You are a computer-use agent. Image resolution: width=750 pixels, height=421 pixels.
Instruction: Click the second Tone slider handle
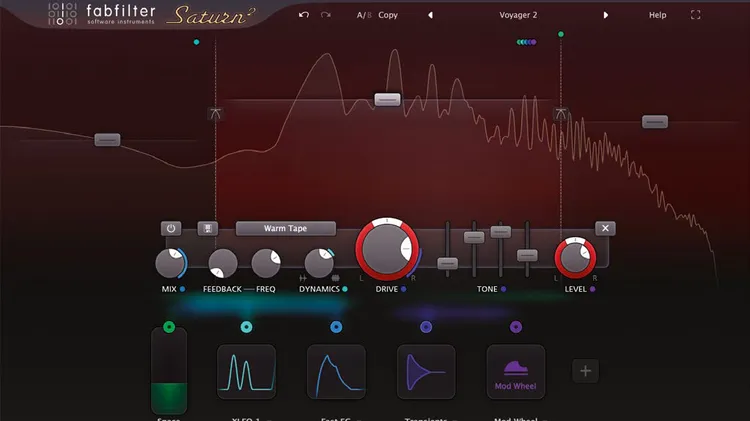pos(474,237)
